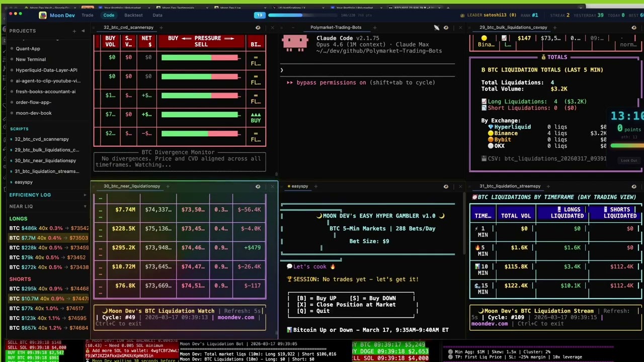Open script 31_btc_liquidation_streams in sidebar
Viewport: 644px width, 362px height.
(x=47, y=171)
